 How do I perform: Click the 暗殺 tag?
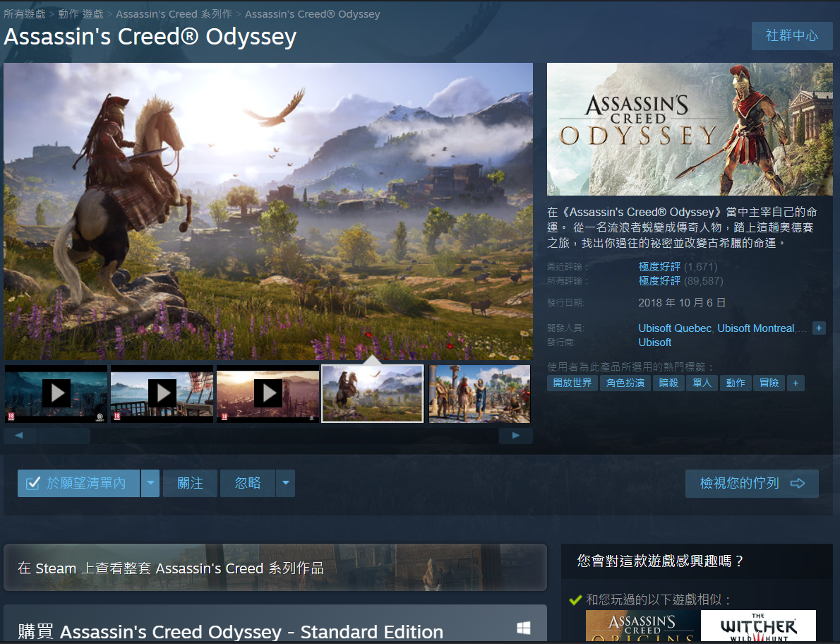(x=668, y=383)
